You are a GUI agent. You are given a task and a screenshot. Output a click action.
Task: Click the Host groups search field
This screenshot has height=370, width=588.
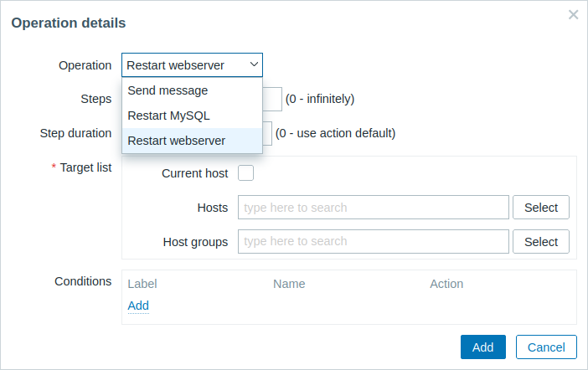click(x=374, y=242)
